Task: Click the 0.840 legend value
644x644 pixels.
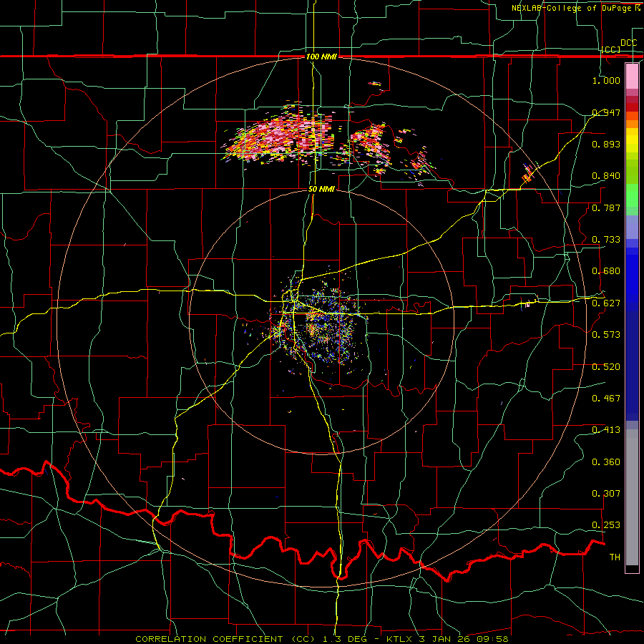Action: [x=606, y=176]
